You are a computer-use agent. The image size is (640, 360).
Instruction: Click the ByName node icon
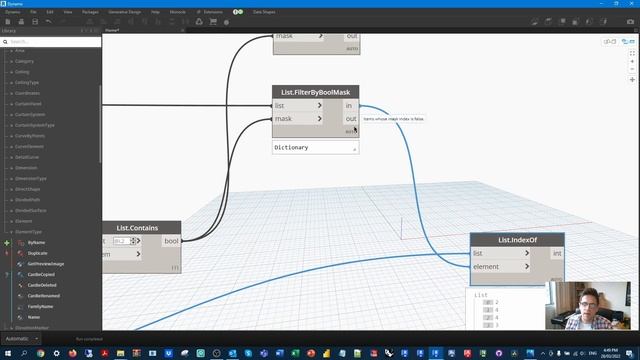[20, 243]
